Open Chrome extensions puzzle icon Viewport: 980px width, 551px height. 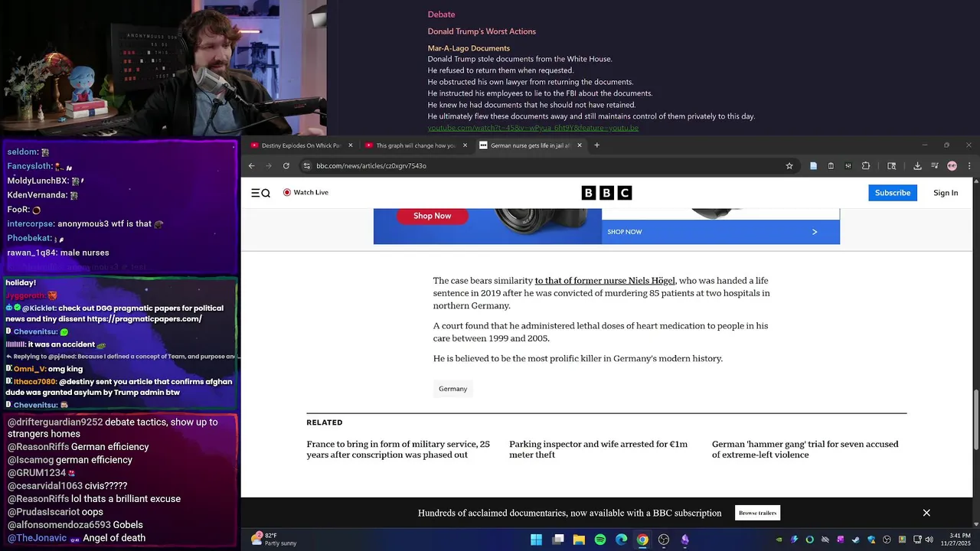(x=866, y=165)
